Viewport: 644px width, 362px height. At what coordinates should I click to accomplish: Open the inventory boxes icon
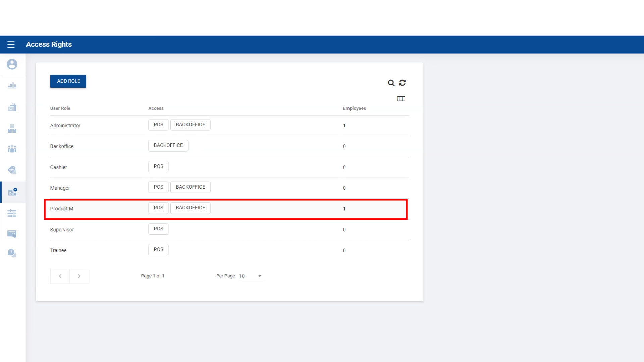click(12, 128)
